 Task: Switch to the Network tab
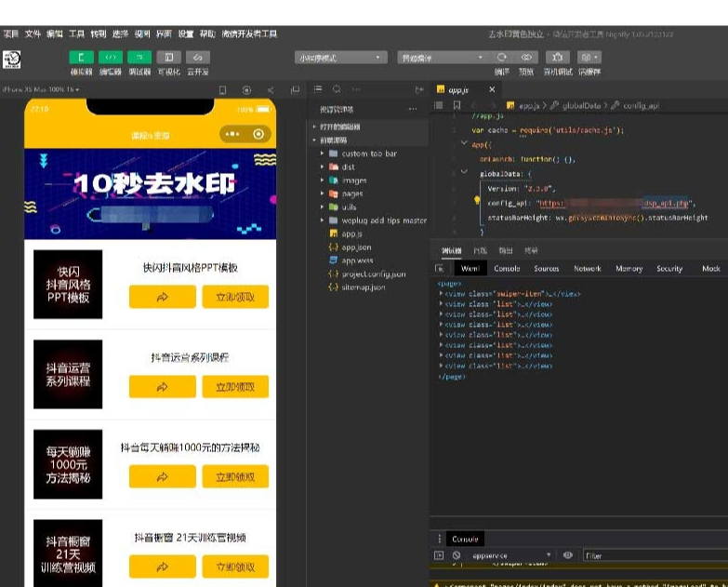click(588, 269)
